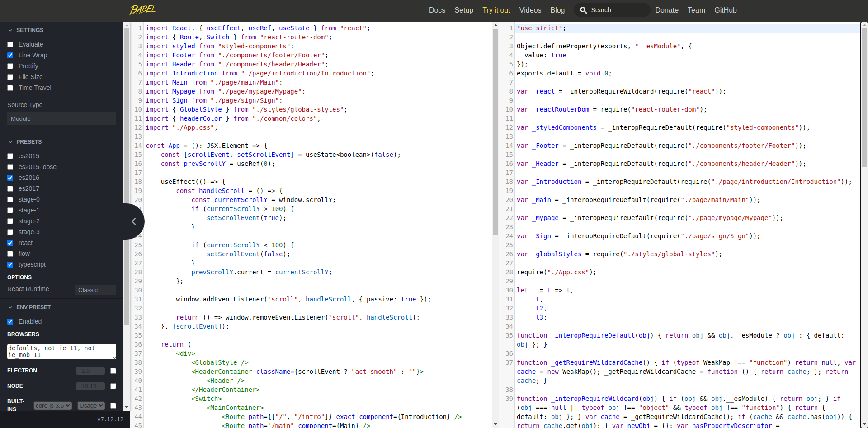This screenshot has width=868, height=428.
Task: Check the stage-1 preset
Action: point(10,211)
